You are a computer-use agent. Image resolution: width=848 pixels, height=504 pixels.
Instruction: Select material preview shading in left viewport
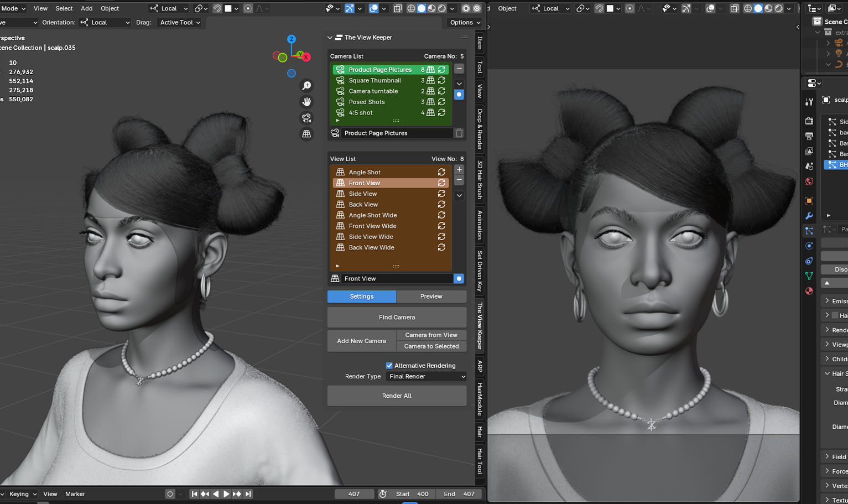click(431, 8)
